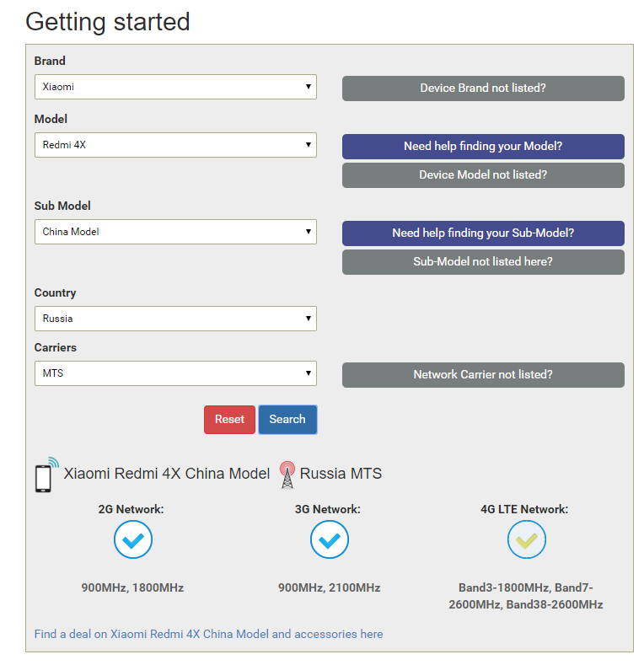Screen dimensions: 644x665
Task: Click the 3G Network blue checkmark icon
Action: coord(330,539)
